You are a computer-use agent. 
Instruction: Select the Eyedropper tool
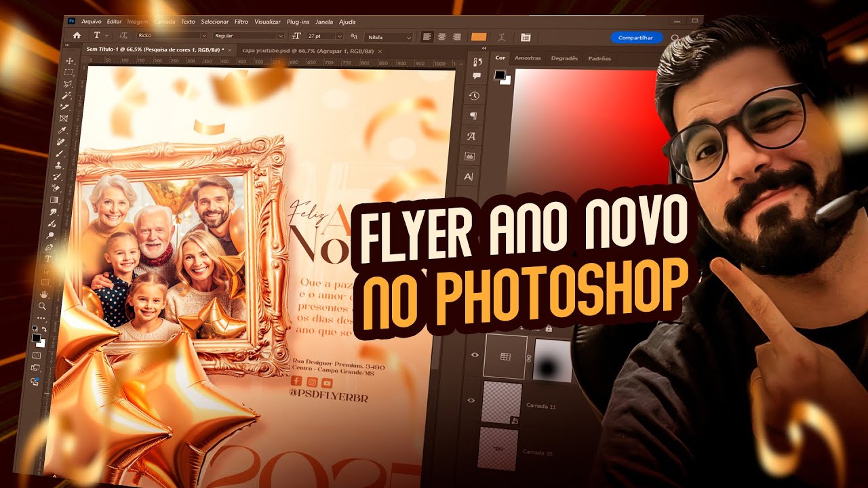(x=63, y=130)
